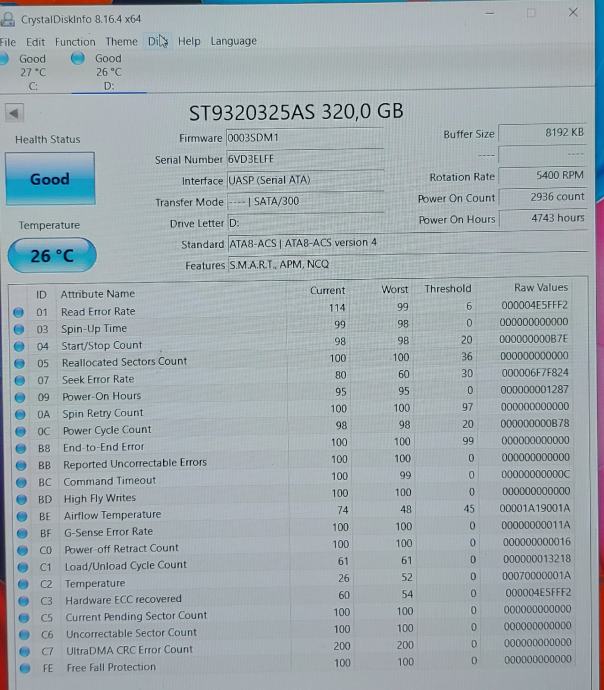Viewport: 604px width, 690px height.
Task: Click status icon for UltraDMA CRC Error Count
Action: (25, 651)
